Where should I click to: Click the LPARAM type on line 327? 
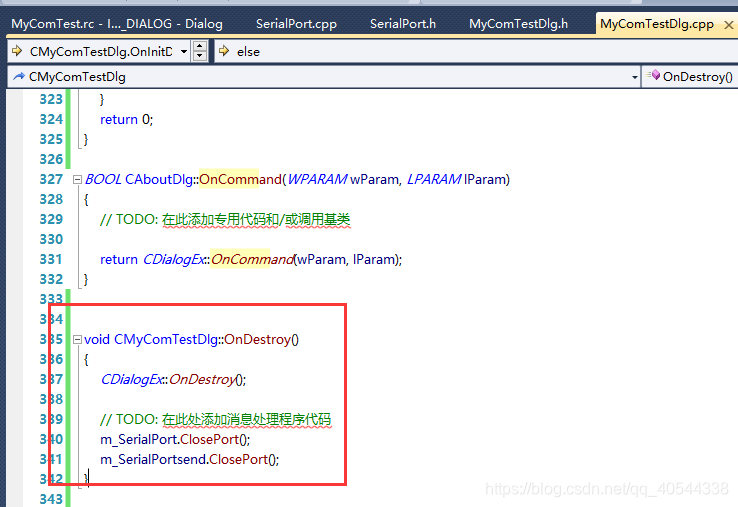click(x=433, y=179)
